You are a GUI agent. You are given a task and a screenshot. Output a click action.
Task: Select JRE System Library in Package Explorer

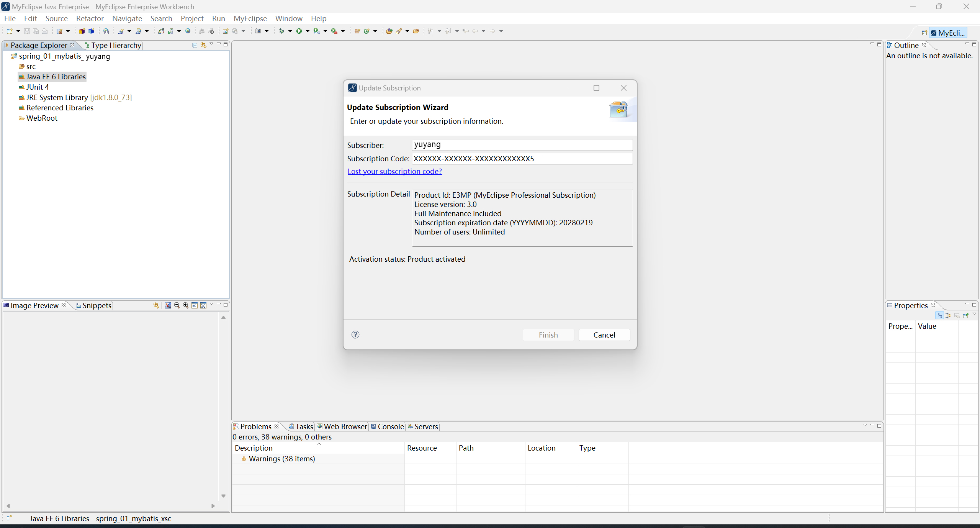75,97
